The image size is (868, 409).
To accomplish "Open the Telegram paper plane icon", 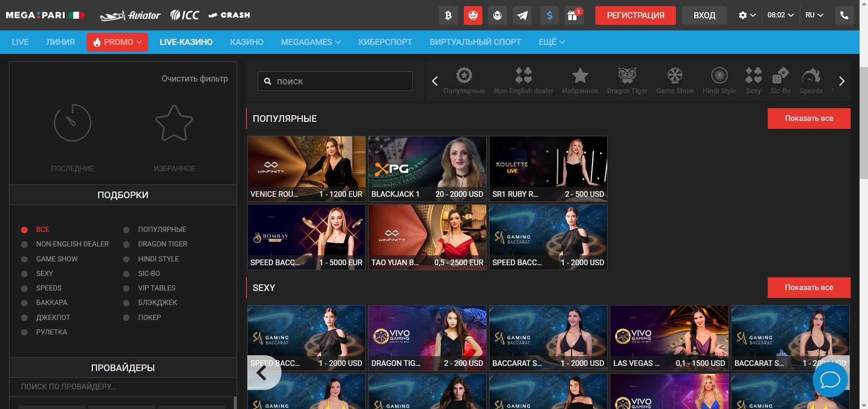I will click(x=522, y=15).
